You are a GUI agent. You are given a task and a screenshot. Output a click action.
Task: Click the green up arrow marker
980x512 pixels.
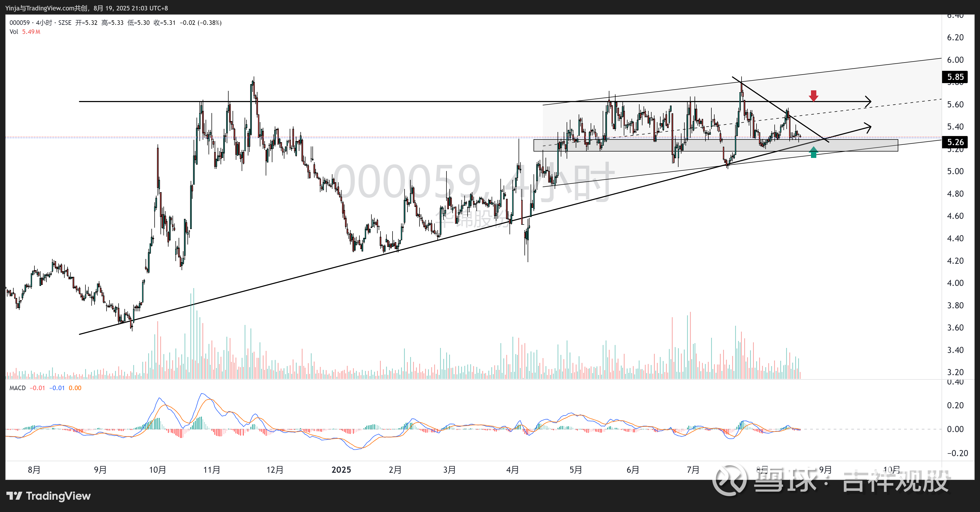tap(813, 152)
